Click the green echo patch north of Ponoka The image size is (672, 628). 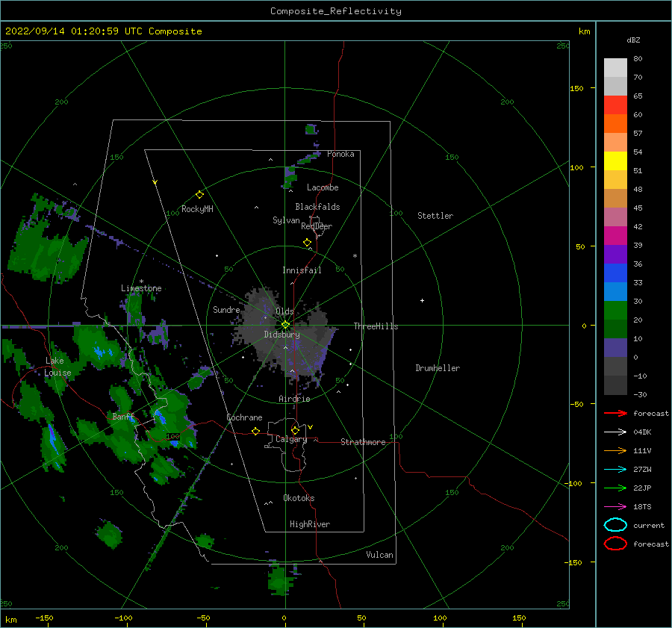(311, 129)
